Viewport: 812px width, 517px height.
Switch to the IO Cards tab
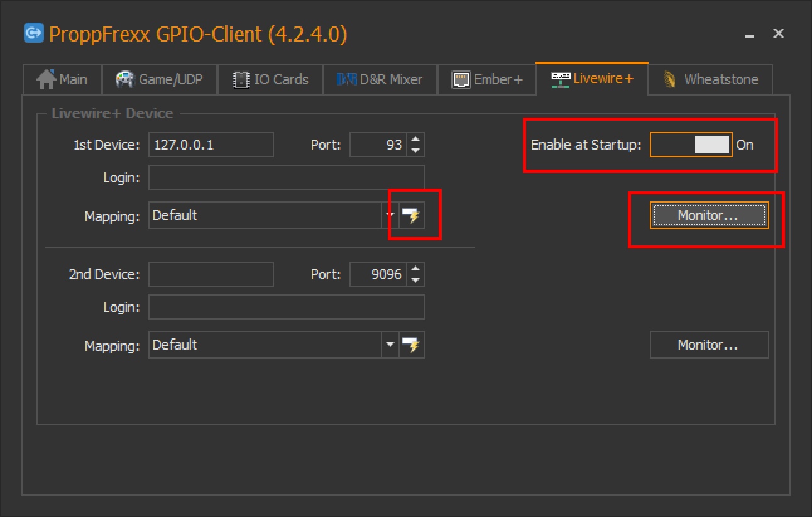pos(270,80)
